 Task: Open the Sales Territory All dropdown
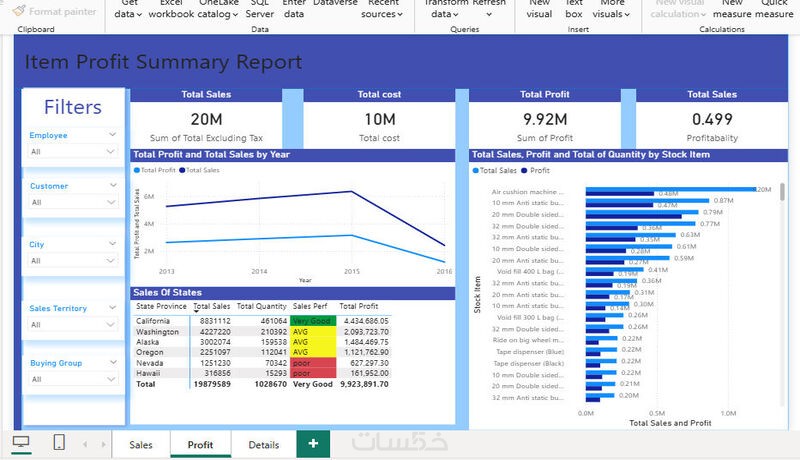pos(73,324)
